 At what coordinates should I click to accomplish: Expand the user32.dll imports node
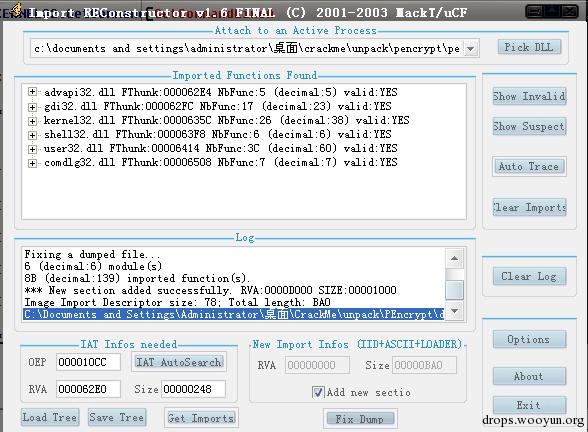click(x=33, y=149)
